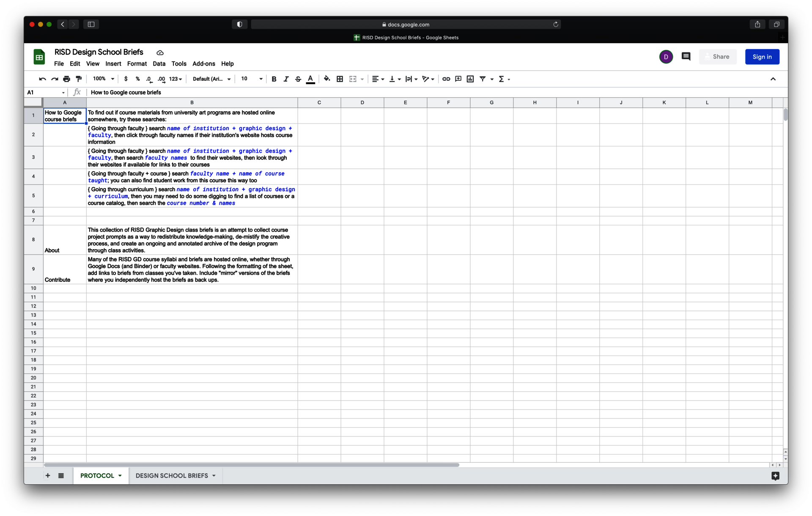Open the Add-ons menu
The height and width of the screenshot is (516, 812).
coord(204,64)
